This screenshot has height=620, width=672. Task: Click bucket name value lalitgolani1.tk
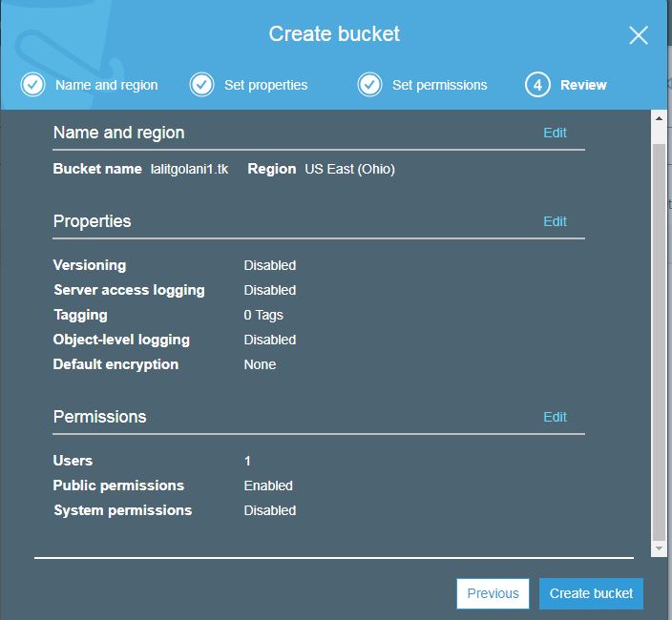coord(189,169)
